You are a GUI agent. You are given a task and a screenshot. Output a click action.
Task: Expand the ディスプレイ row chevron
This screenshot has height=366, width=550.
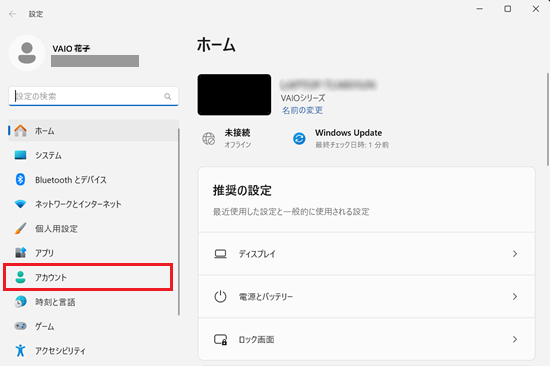coord(515,254)
